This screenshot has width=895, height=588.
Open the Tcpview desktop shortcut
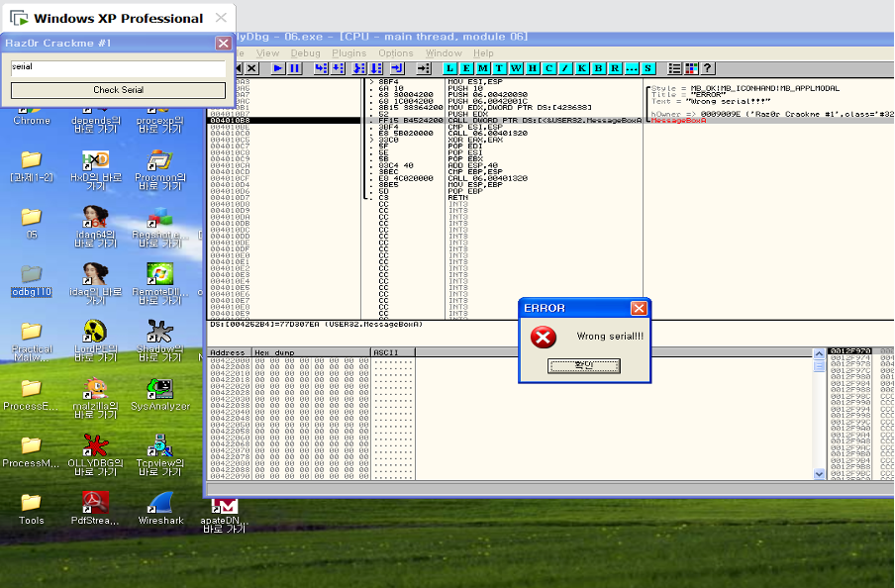[160, 455]
